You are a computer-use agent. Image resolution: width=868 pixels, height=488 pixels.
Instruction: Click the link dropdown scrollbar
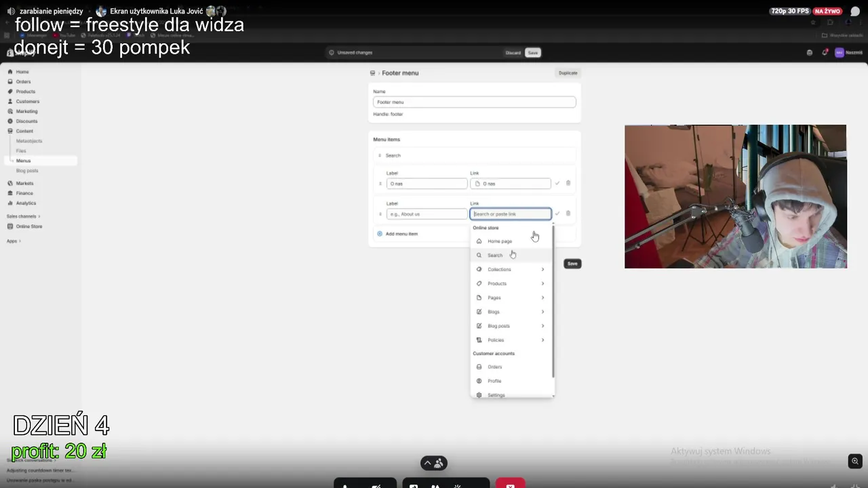[x=553, y=302]
